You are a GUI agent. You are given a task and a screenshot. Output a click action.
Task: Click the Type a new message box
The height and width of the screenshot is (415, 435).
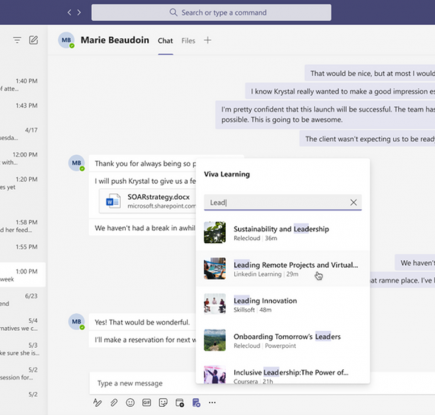[143, 383]
